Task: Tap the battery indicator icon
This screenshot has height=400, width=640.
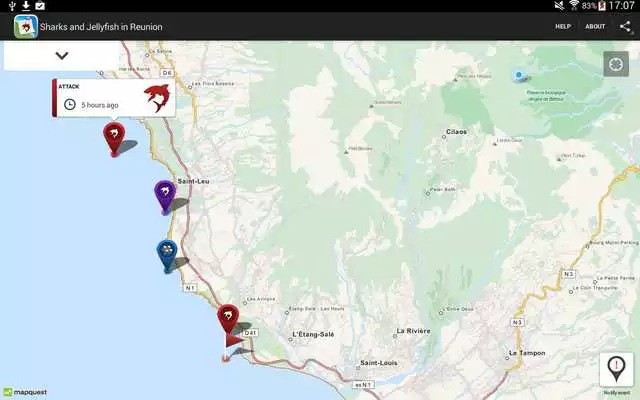Action: [x=602, y=6]
